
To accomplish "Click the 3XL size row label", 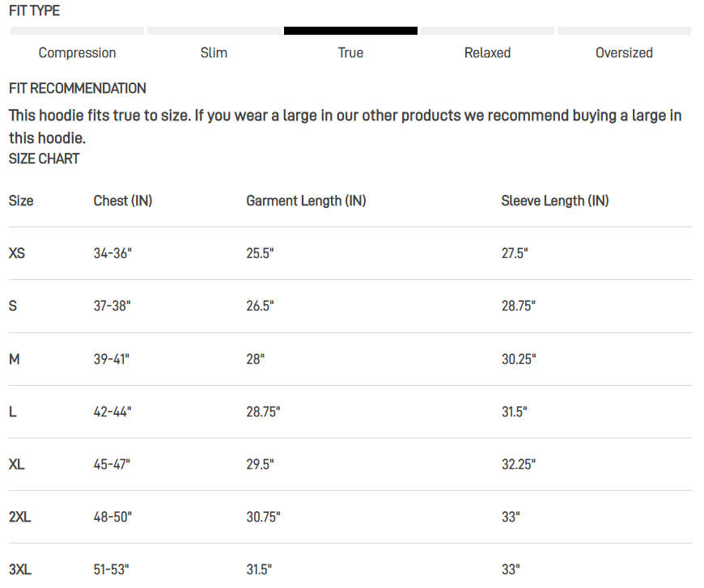I will coord(20,569).
